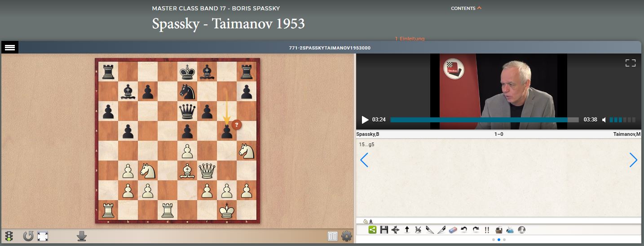
Task: Open board settings gear icon
Action: [346, 236]
